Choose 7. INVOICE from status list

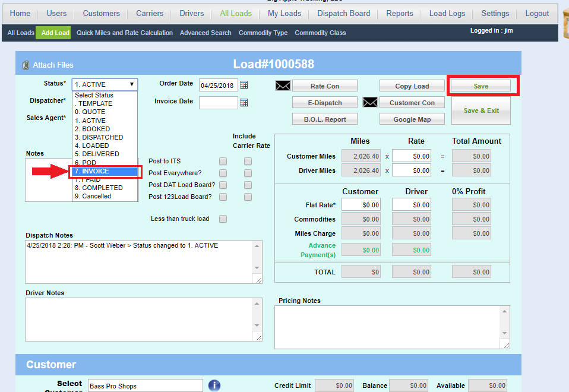105,171
